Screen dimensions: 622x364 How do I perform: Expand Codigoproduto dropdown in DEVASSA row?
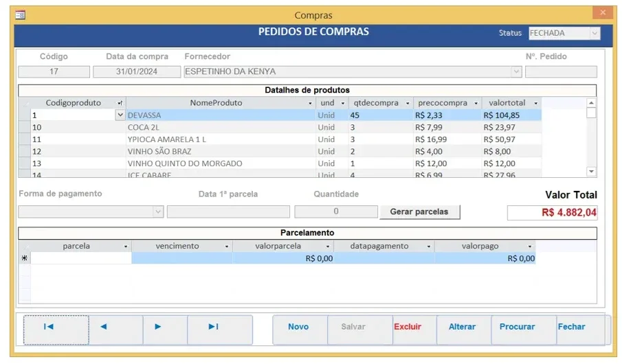click(x=120, y=115)
